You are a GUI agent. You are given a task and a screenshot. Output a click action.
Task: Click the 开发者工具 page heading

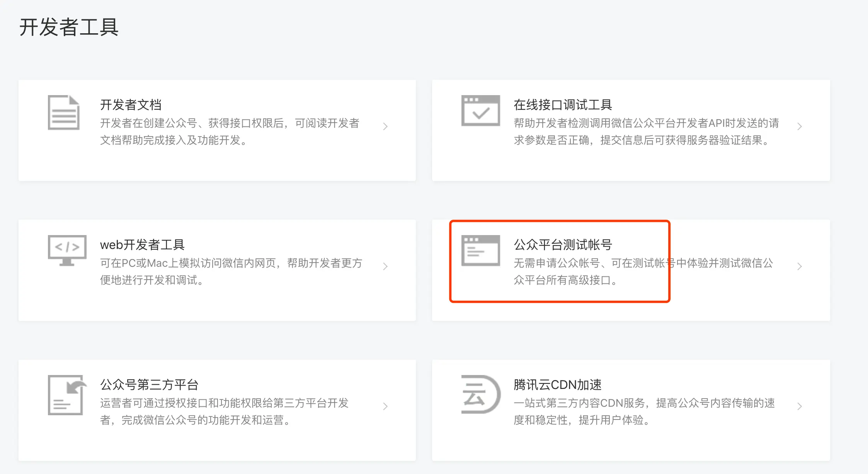69,27
